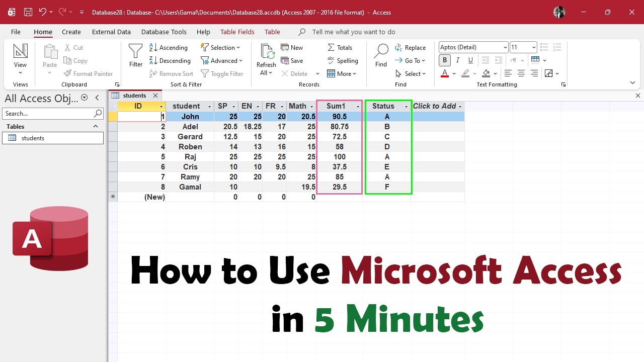
Task: Switch to the Create tab
Action: [x=71, y=32]
